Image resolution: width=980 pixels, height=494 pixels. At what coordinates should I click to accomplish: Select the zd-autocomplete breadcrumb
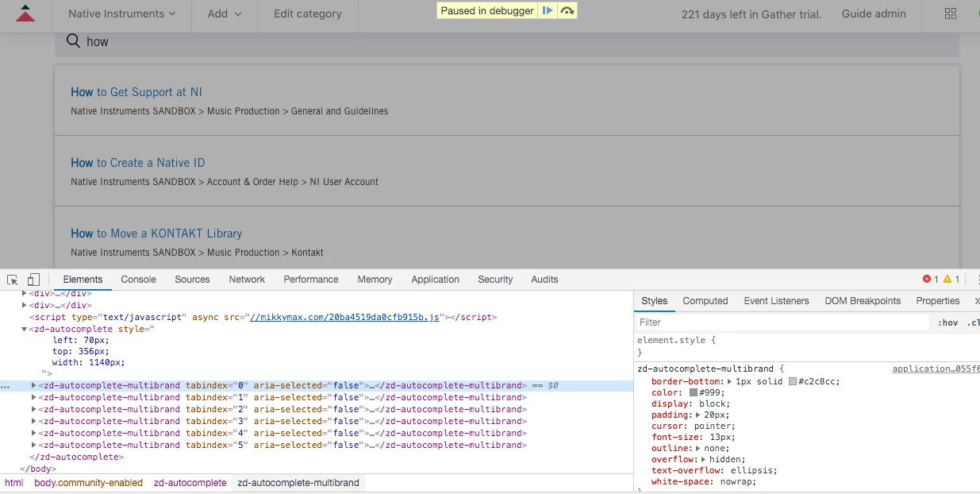pos(190,483)
